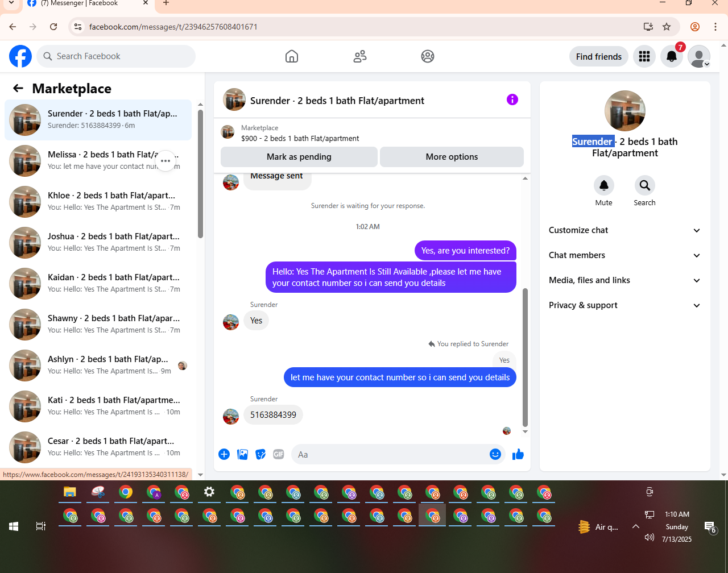The image size is (728, 573).
Task: Open File Explorer from the taskbar
Action: click(x=69, y=492)
